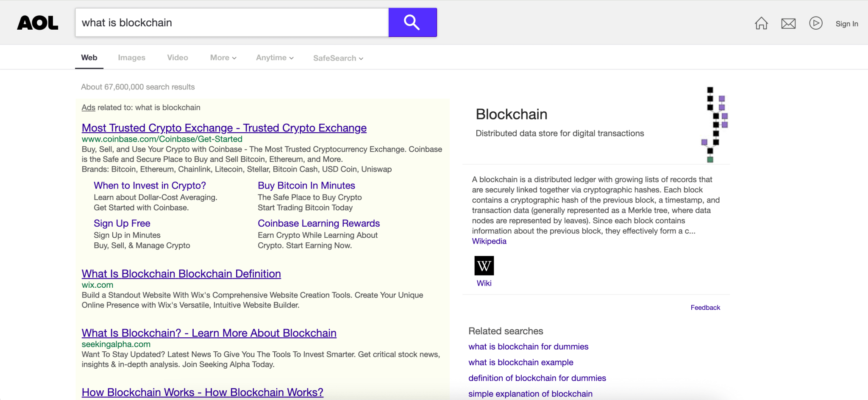The height and width of the screenshot is (400, 868).
Task: Switch to the Video tab
Action: click(177, 58)
